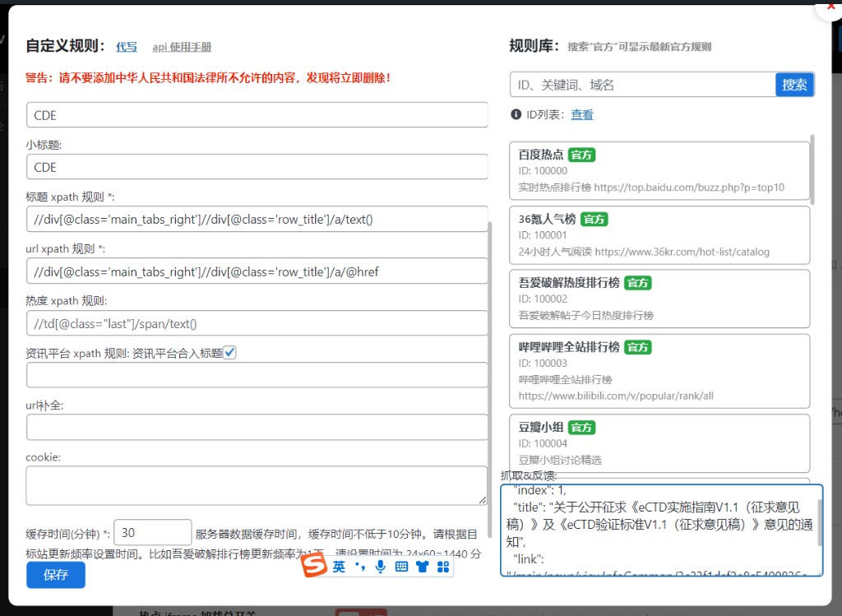This screenshot has height=616, width=842.
Task: Open the IME toolbox grid icon
Action: point(443,567)
